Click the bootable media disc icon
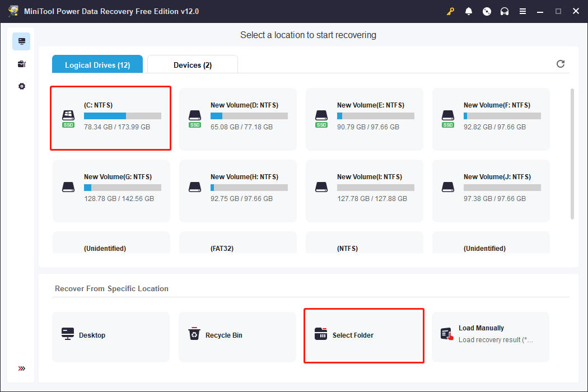Screen dimensions: 588x392 pos(487,11)
